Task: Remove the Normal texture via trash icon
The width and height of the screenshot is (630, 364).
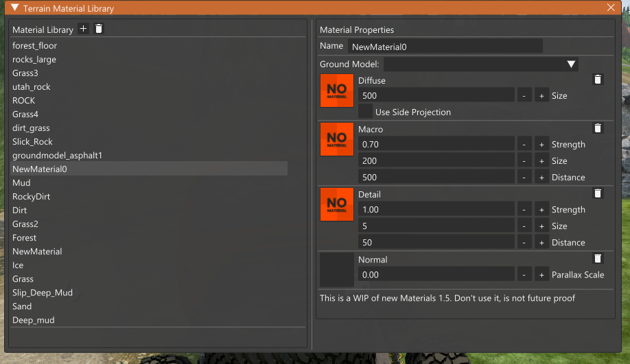Action: coord(598,258)
